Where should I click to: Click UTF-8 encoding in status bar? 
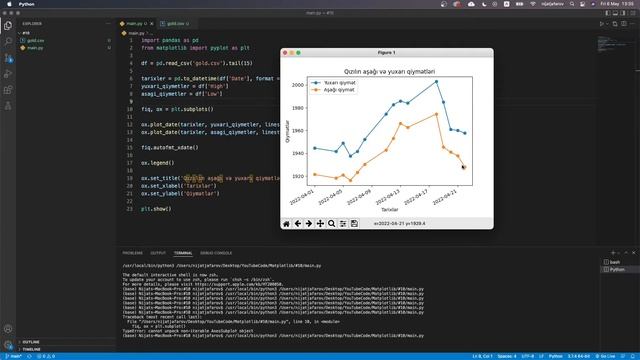pos(527,356)
